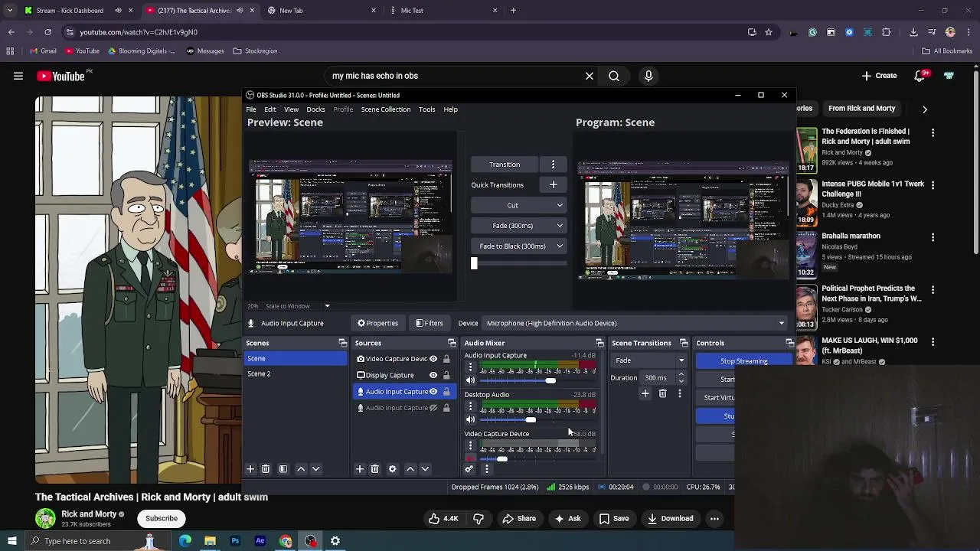980x551 pixels.
Task: Add a quick transition with the plus button
Action: (553, 184)
